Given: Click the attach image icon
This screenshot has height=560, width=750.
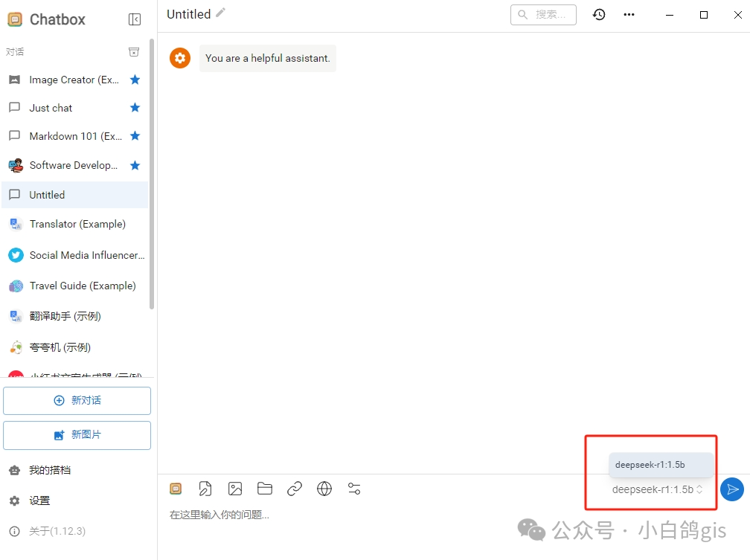Looking at the screenshot, I should click(235, 489).
